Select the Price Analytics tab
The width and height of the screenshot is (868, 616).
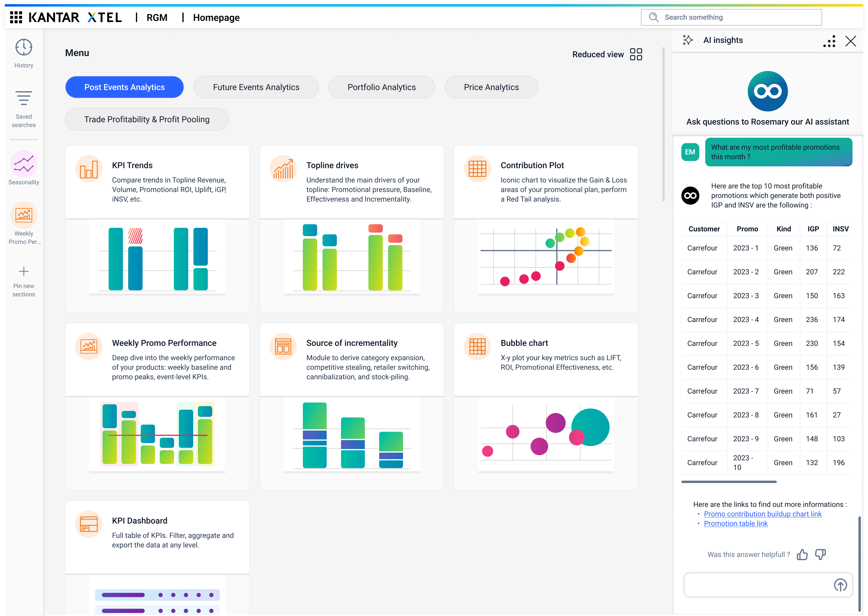click(x=491, y=87)
